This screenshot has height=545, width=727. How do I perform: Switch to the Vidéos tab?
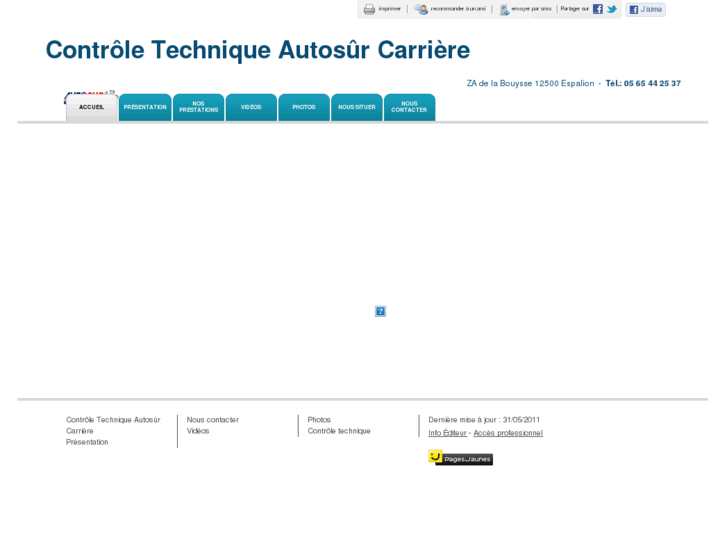(x=251, y=108)
